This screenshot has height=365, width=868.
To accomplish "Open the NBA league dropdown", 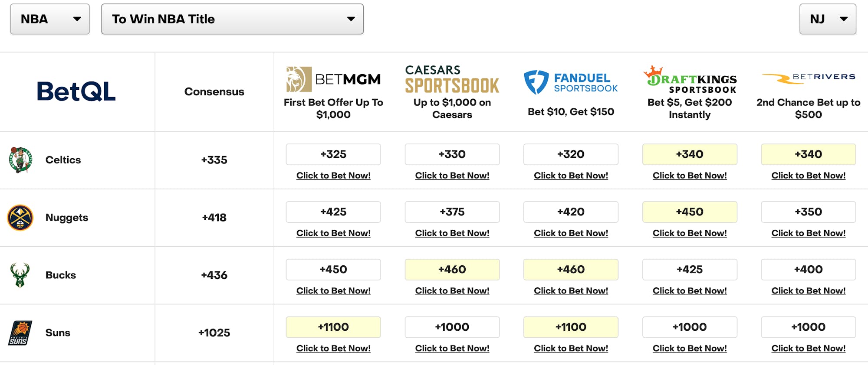I will coord(50,19).
